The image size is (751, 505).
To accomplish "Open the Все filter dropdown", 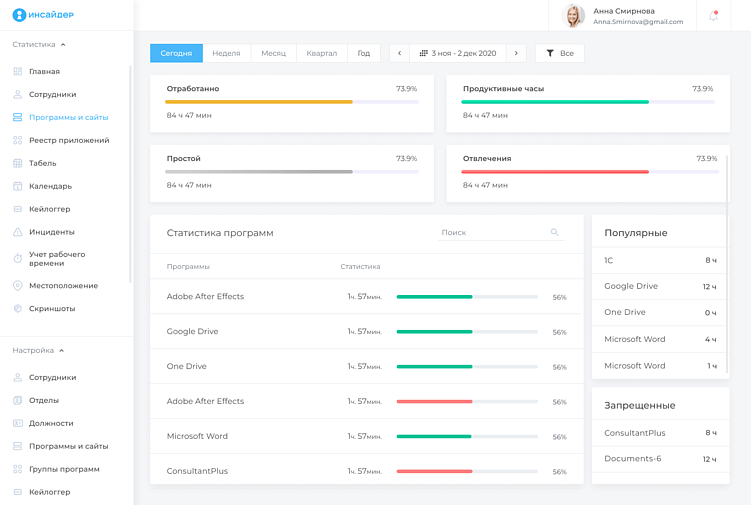I will point(560,53).
